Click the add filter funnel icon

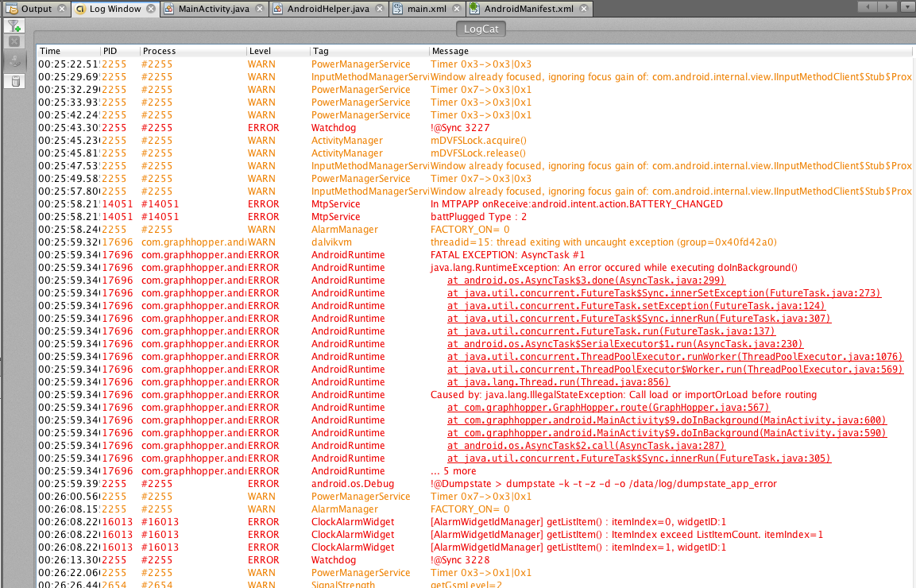tap(14, 25)
